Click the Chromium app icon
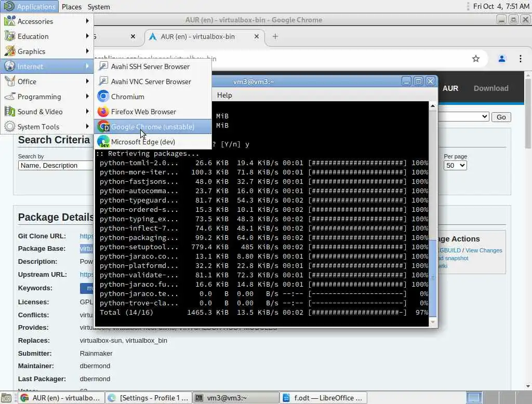The height and width of the screenshot is (404, 532). coord(103,97)
